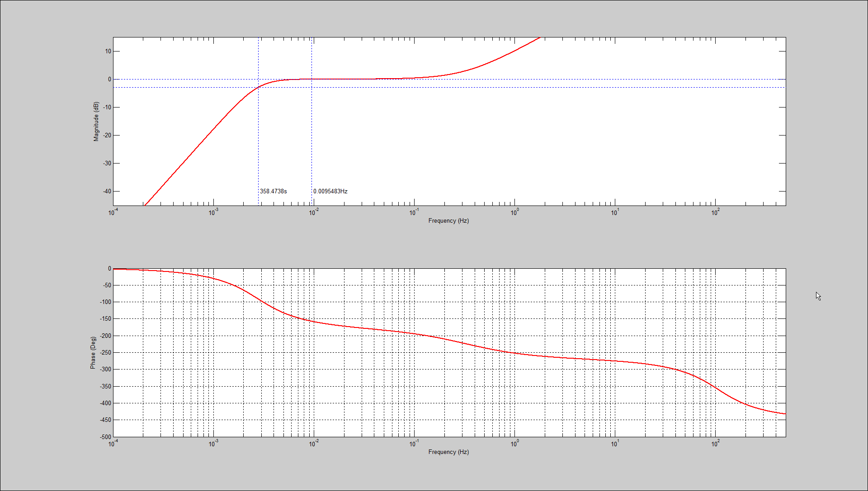
Task: Select the -250 phase tick label
Action: pos(106,352)
